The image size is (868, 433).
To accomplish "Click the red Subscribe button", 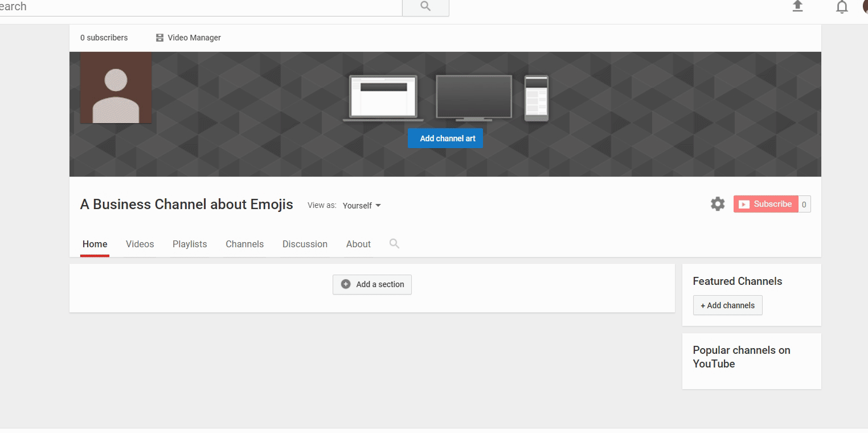I will tap(765, 204).
